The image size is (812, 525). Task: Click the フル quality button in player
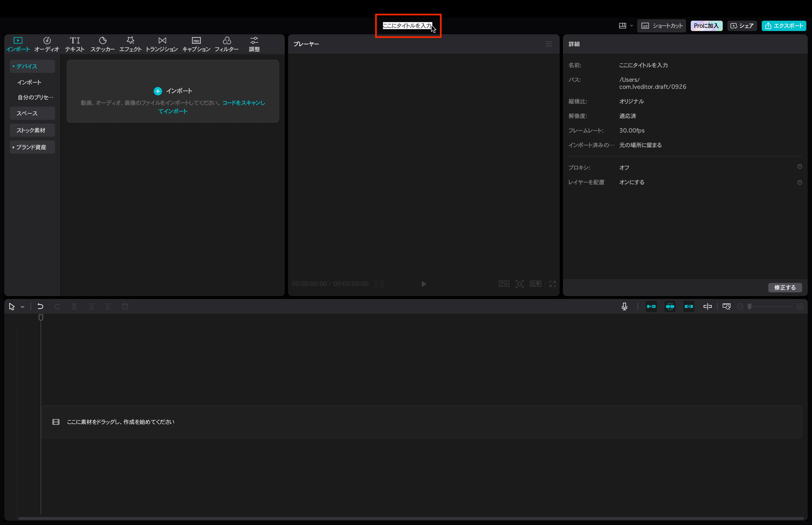click(x=504, y=284)
